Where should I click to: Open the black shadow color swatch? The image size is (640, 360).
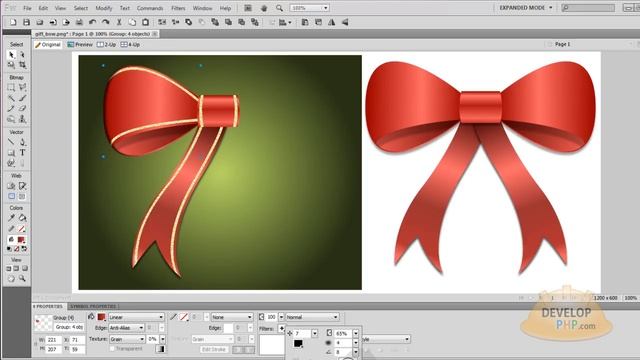298,344
